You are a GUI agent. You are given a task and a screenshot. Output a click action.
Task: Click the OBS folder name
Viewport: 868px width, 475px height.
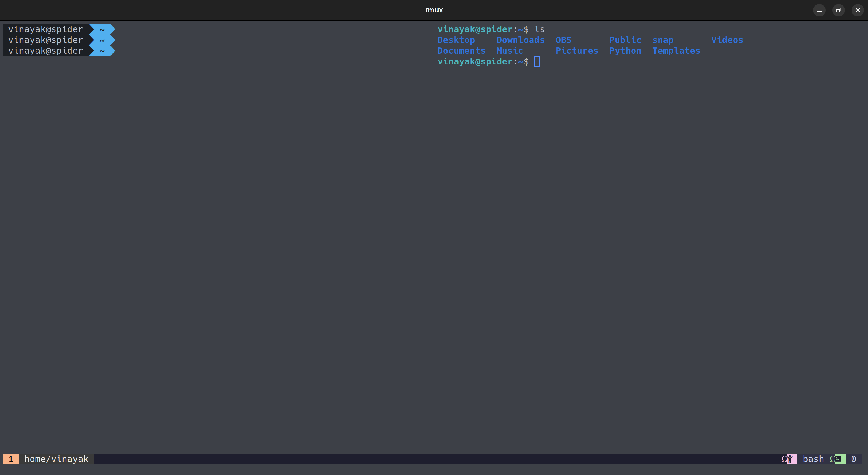pos(563,40)
